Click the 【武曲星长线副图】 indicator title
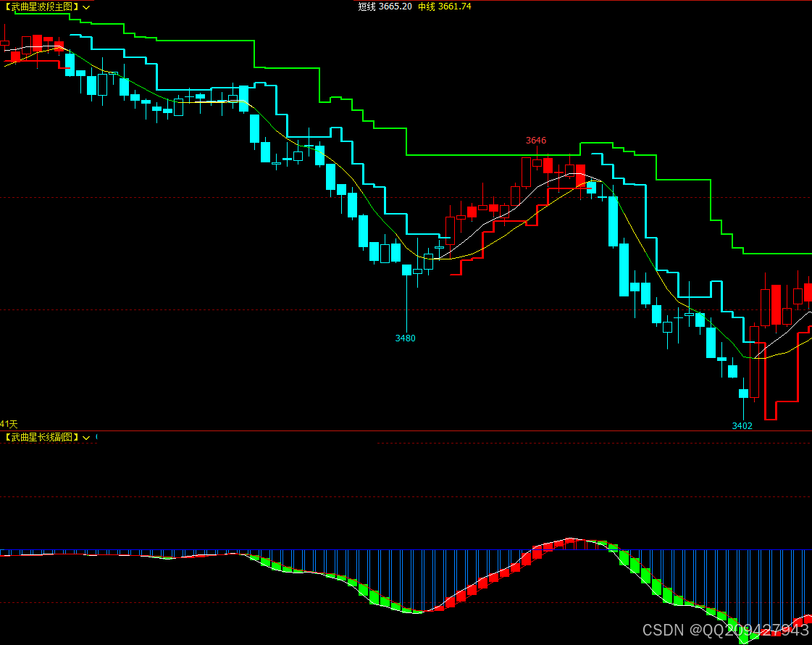Viewport: 812px width, 645px height. (x=41, y=438)
